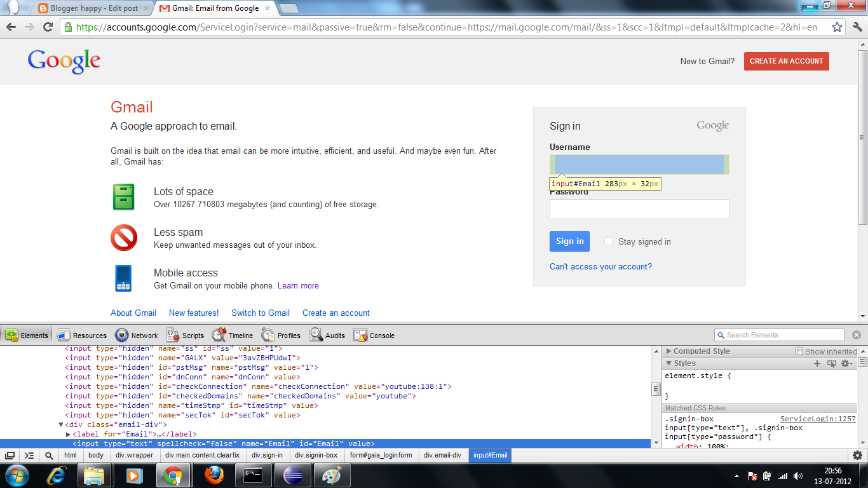868x488 pixels.
Task: Open the About Gmail link
Action: tap(133, 313)
